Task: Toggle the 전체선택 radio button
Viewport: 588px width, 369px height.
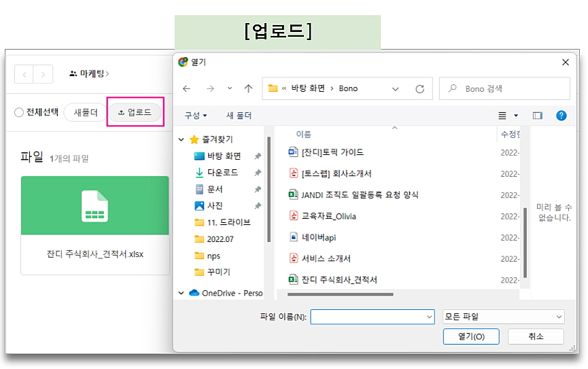Action: tap(19, 112)
